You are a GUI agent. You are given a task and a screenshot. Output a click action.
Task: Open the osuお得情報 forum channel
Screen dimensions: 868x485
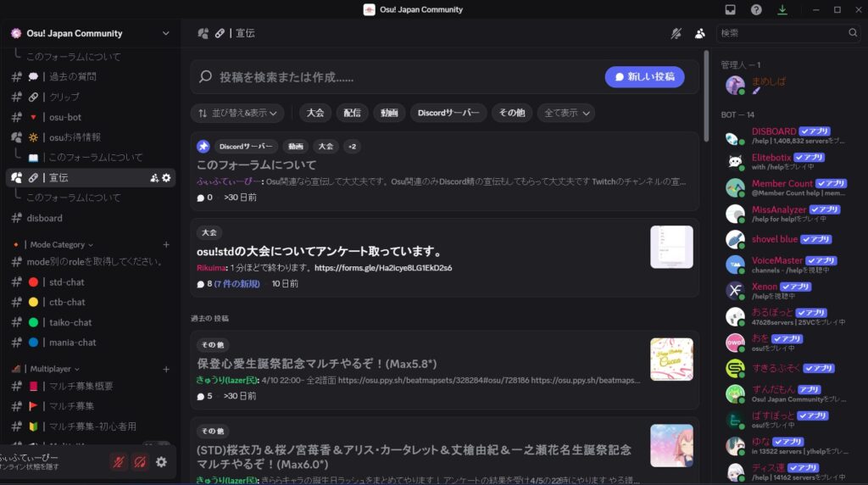(91, 137)
